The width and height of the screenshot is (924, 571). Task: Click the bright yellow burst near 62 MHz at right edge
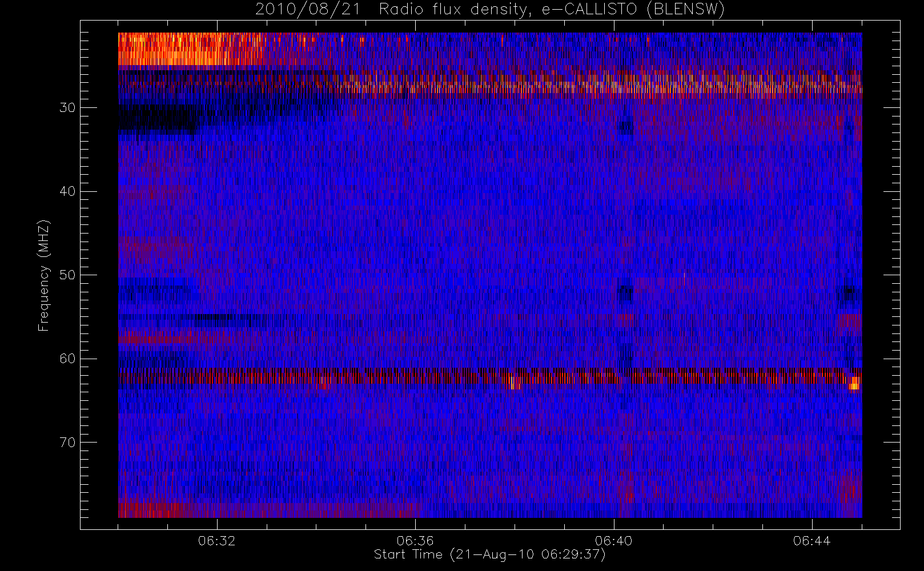854,383
